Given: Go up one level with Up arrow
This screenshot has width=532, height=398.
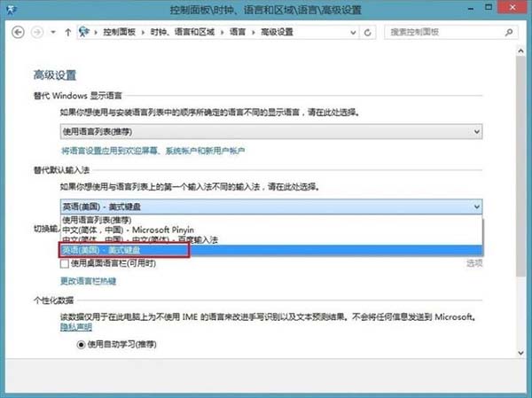Looking at the screenshot, I should (68, 32).
